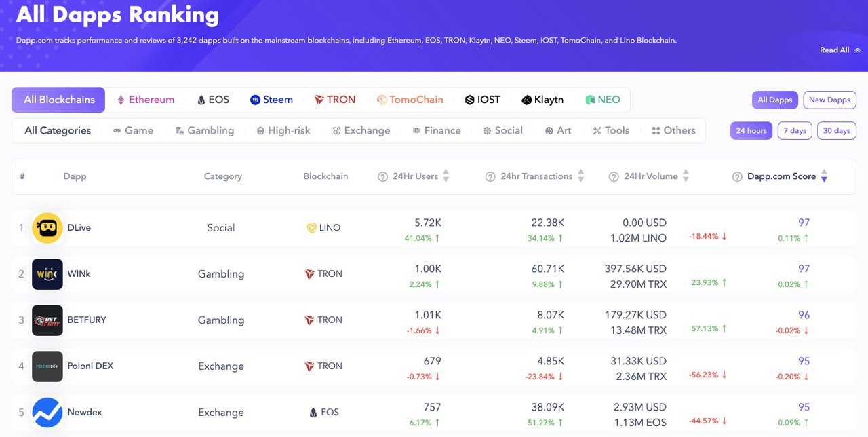Filter by Others category

(673, 131)
